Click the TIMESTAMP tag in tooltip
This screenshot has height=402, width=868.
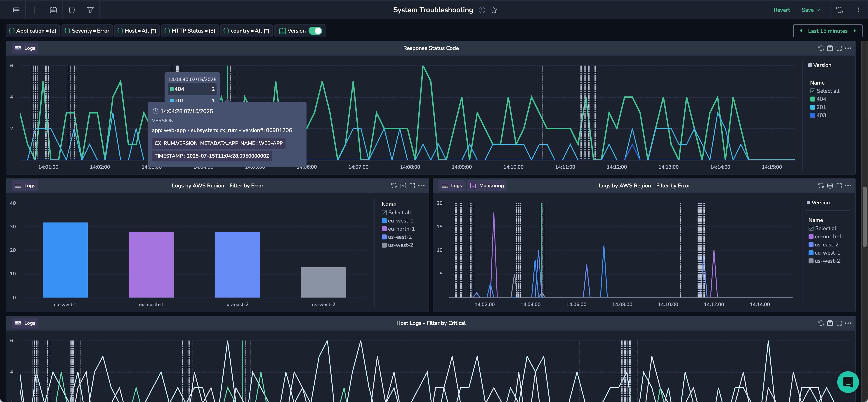[x=212, y=156]
